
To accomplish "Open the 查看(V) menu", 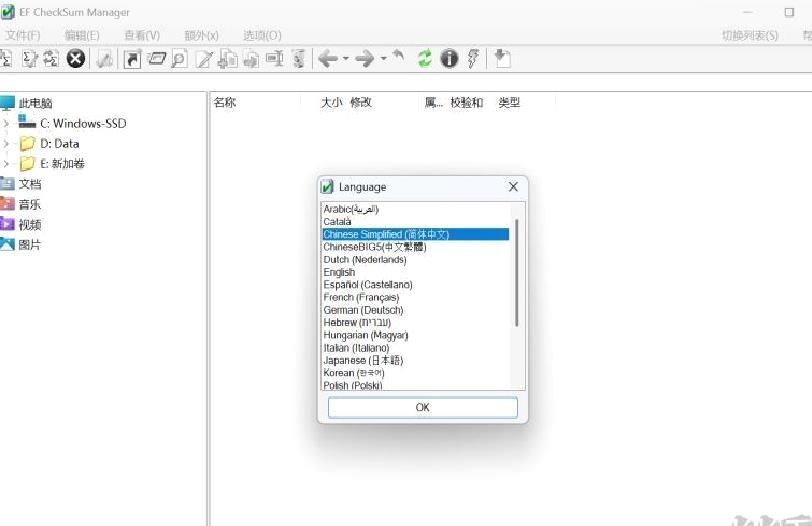I will tap(142, 35).
